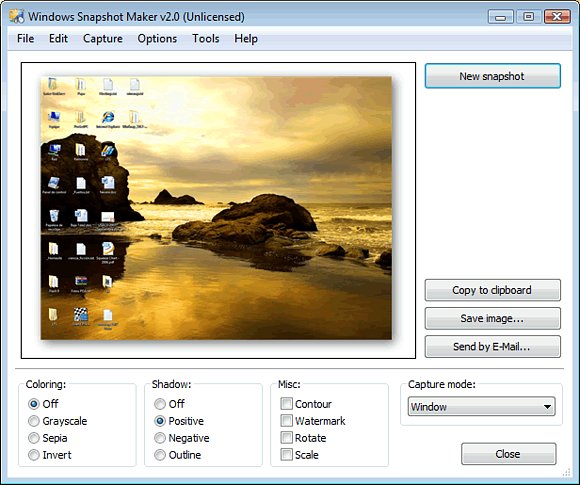The width and height of the screenshot is (580, 485).
Task: Click the Save image... button
Action: click(492, 318)
